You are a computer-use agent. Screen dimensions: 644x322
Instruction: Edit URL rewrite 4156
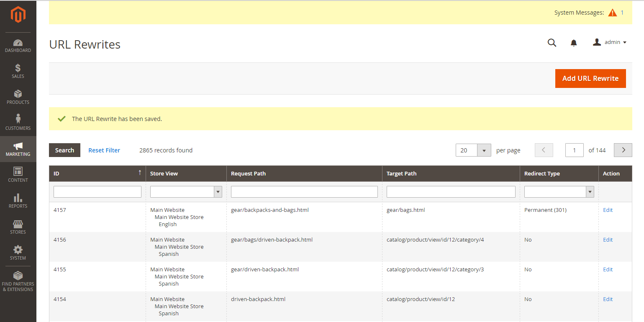tap(608, 240)
